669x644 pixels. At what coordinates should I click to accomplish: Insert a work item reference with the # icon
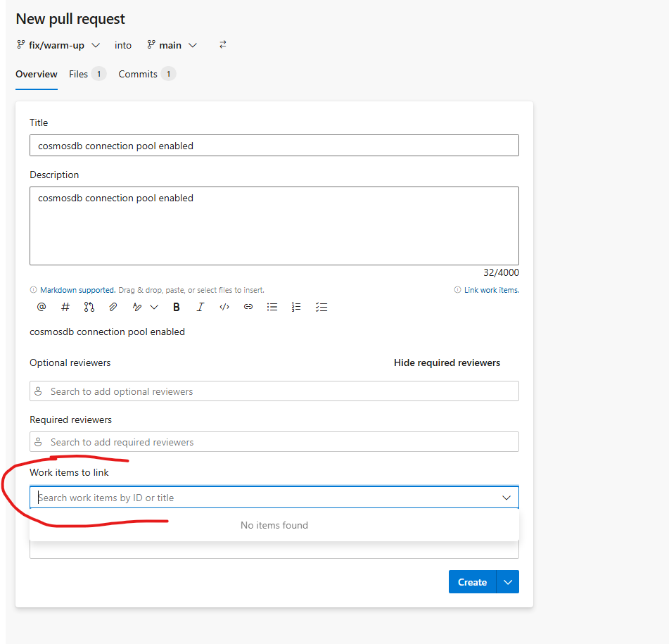point(65,306)
